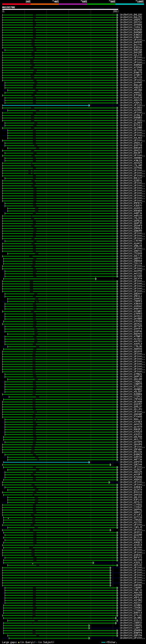Select the UniRef100_B9WFP4 label
The image size is (146, 644).
point(131,633)
